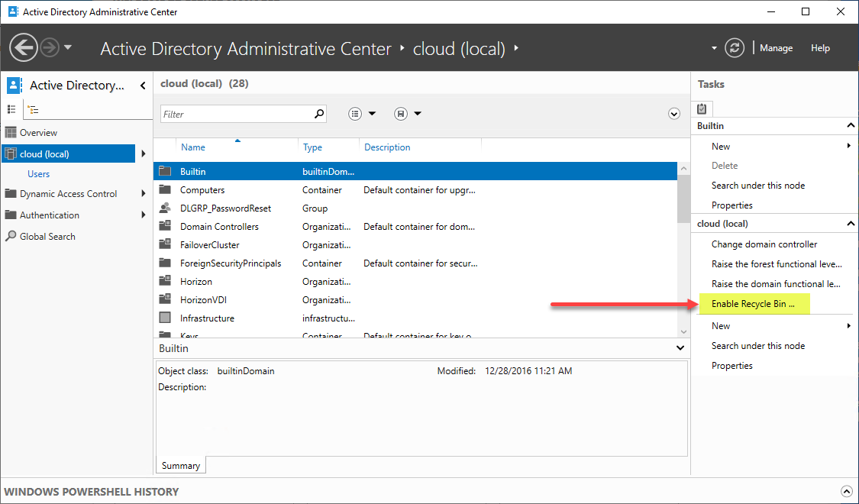
Task: Click the Forward navigation arrow button
Action: 50,47
